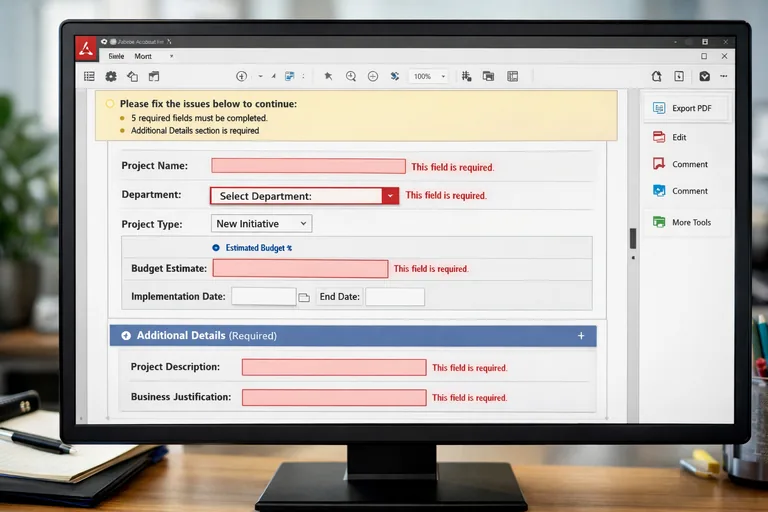The image size is (768, 512).
Task: Click the Project Description input field
Action: click(x=334, y=367)
